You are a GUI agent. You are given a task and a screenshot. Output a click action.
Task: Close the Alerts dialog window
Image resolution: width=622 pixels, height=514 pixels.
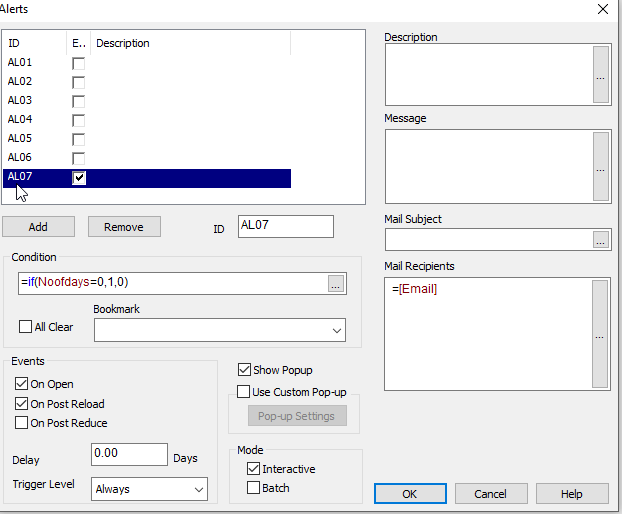point(603,9)
